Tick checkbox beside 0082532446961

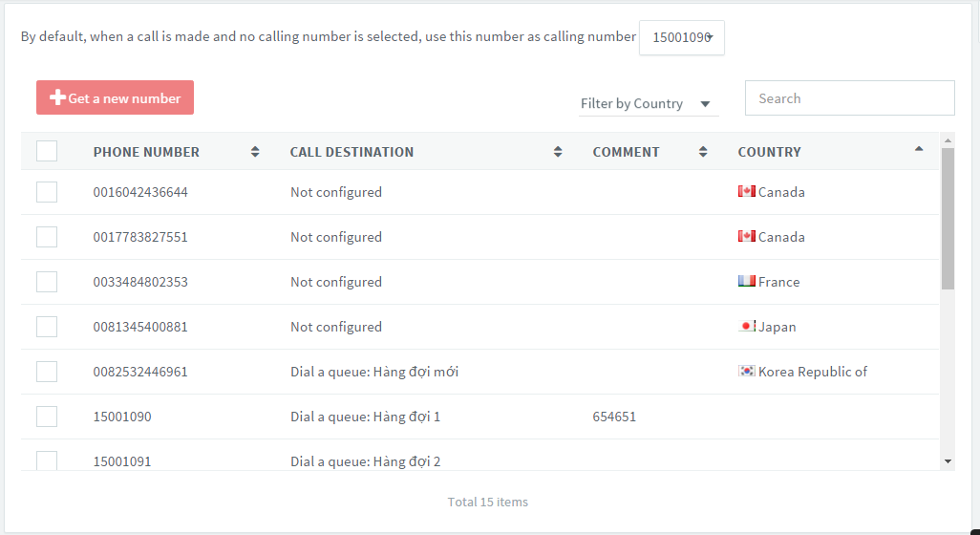pos(47,372)
